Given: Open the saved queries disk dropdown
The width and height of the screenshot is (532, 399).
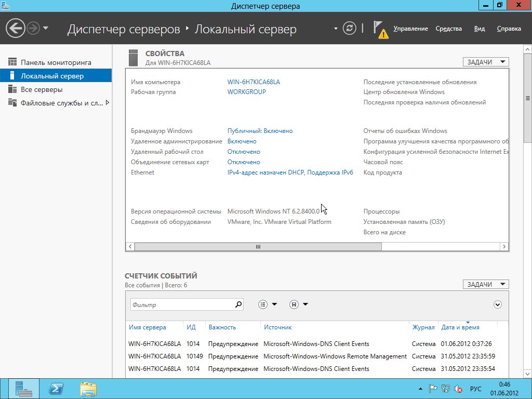Looking at the screenshot, I should point(299,304).
